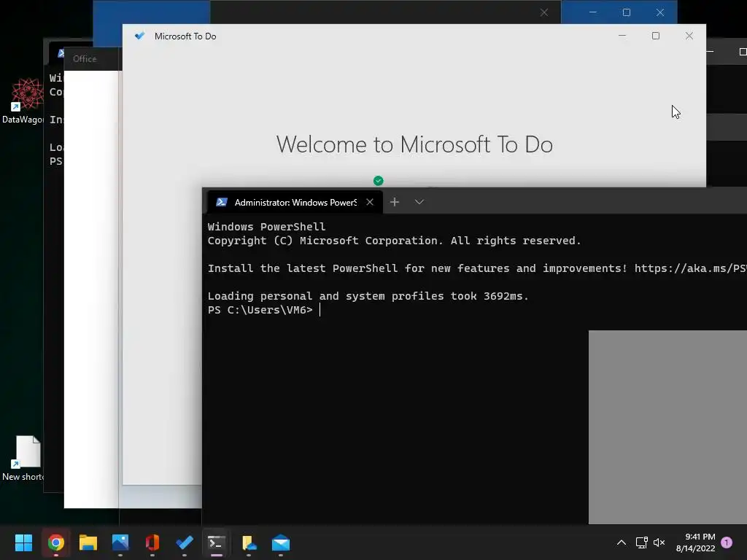747x560 pixels.
Task: Open the folder with cloud icon on the taskbar
Action: click(x=249, y=542)
